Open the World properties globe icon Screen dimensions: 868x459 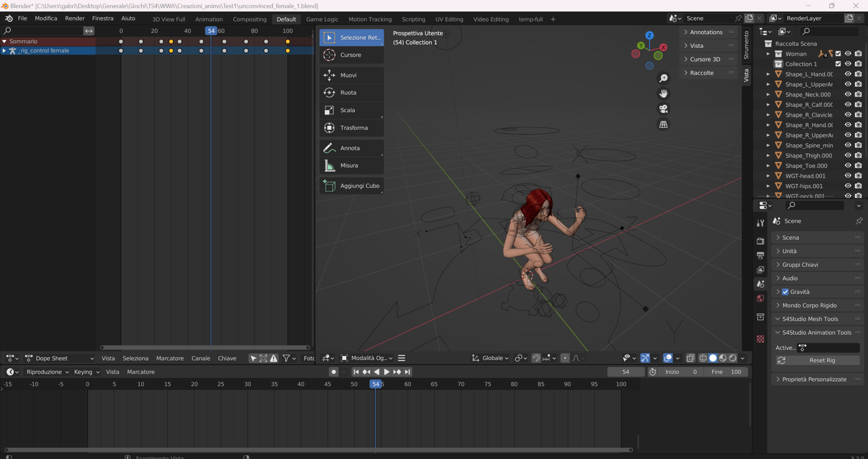coord(760,298)
